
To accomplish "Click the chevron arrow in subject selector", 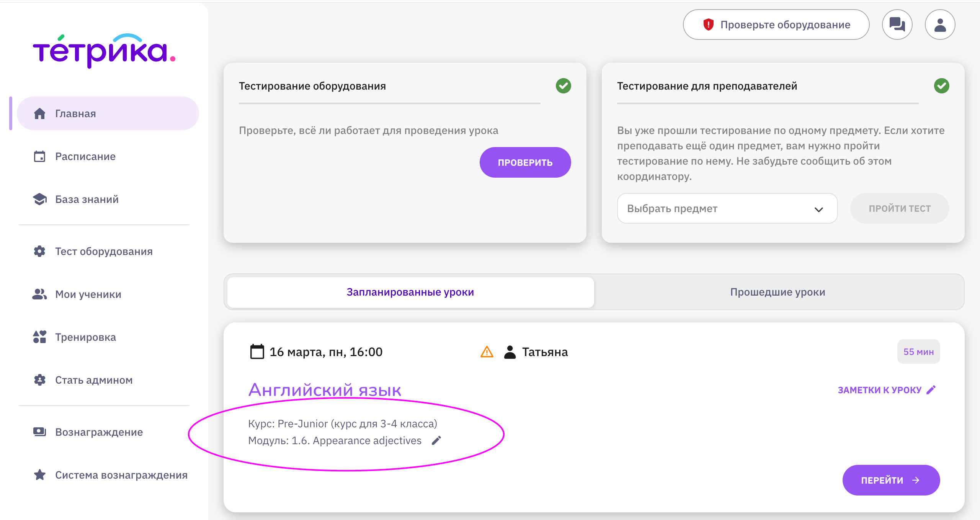I will coord(819,209).
